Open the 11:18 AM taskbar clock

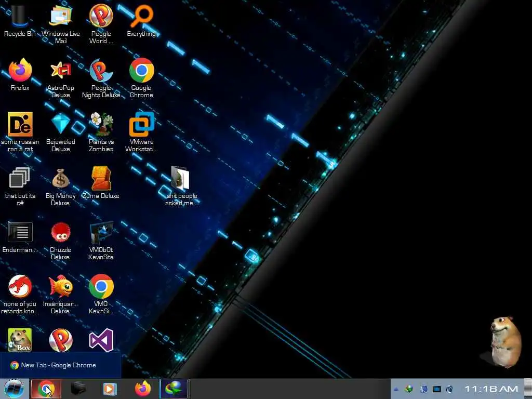point(491,389)
